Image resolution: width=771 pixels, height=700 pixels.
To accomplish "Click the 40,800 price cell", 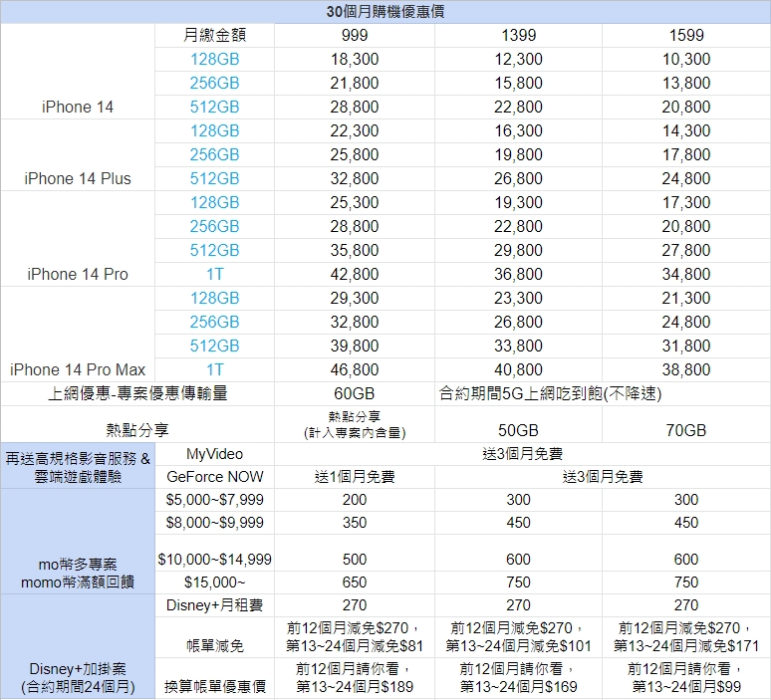I will [x=518, y=370].
